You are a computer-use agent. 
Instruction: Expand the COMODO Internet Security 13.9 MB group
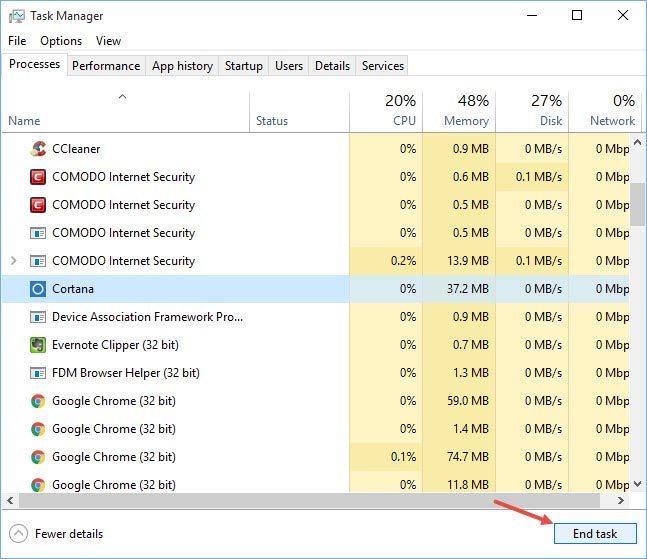click(x=14, y=261)
